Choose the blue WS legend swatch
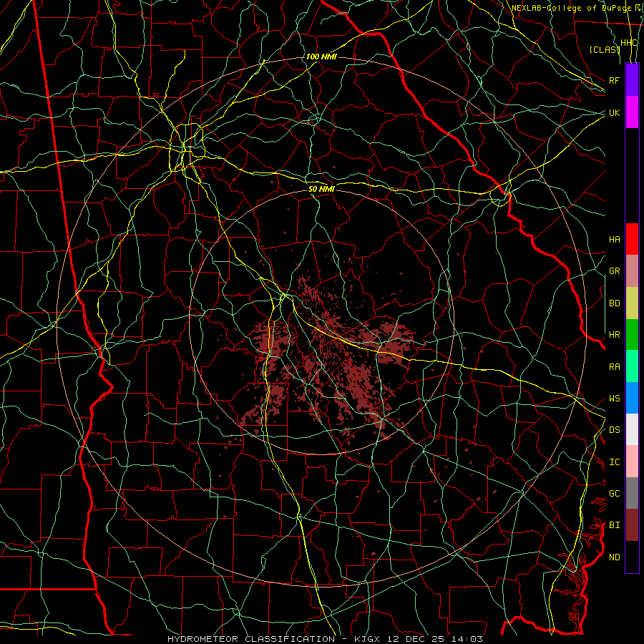644x644 pixels. 632,398
